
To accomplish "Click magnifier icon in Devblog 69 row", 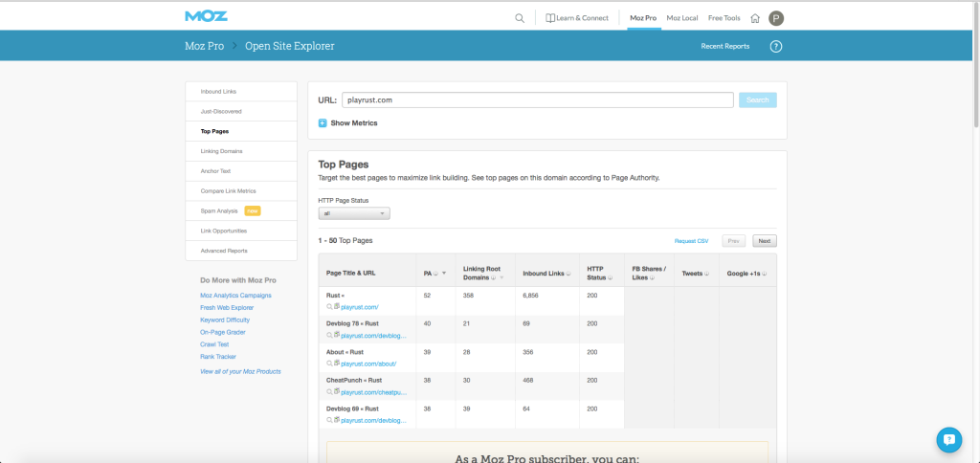I will (x=329, y=421).
